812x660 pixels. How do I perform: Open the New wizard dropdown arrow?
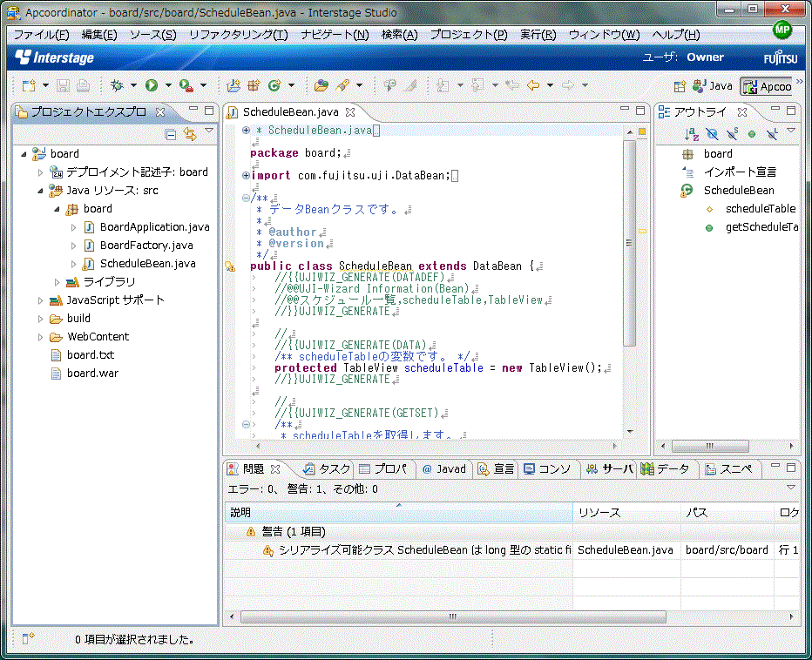point(45,85)
